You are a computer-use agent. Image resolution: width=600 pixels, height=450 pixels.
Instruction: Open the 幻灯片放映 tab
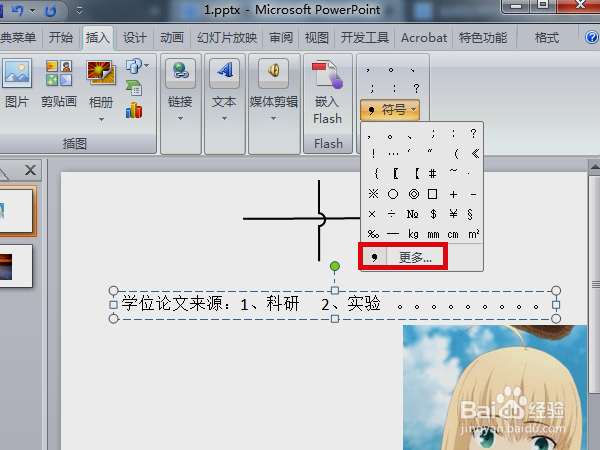pyautogui.click(x=227, y=38)
